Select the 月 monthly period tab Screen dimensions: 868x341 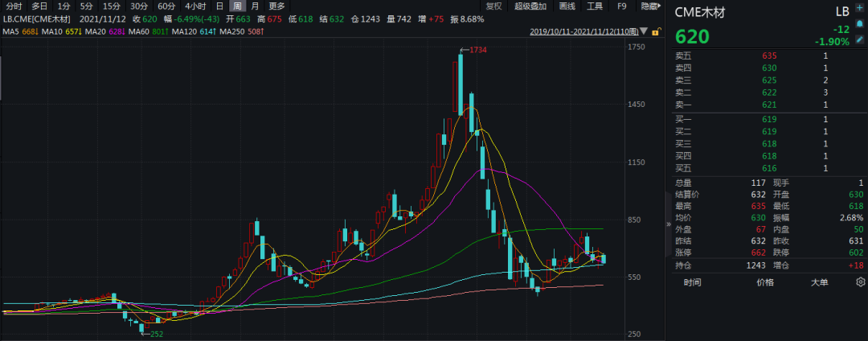[x=255, y=6]
